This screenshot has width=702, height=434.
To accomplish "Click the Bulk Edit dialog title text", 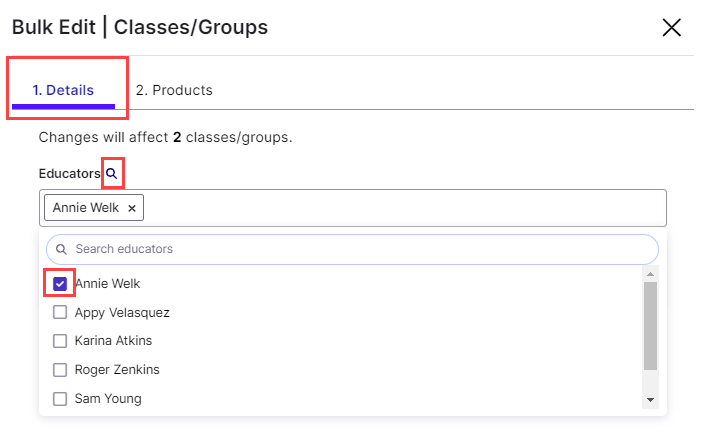I will pyautogui.click(x=140, y=27).
